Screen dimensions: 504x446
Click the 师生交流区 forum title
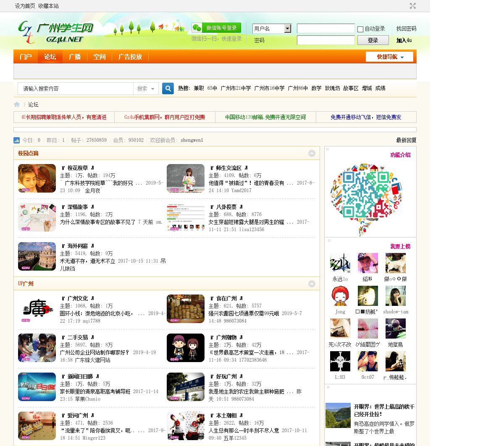pos(229,168)
